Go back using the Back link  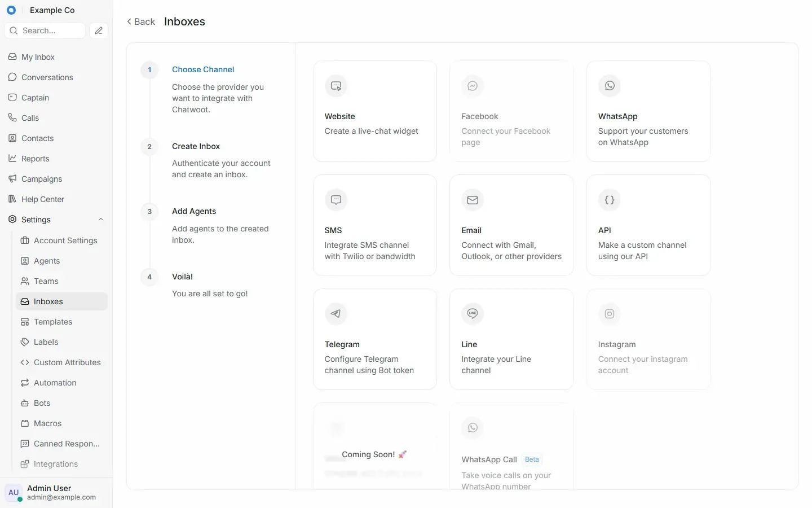pyautogui.click(x=141, y=21)
